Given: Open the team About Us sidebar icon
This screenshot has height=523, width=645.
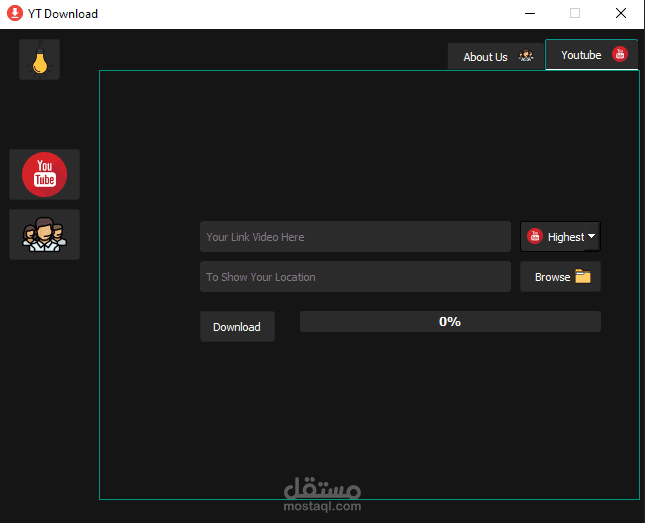Looking at the screenshot, I should pyautogui.click(x=44, y=235).
